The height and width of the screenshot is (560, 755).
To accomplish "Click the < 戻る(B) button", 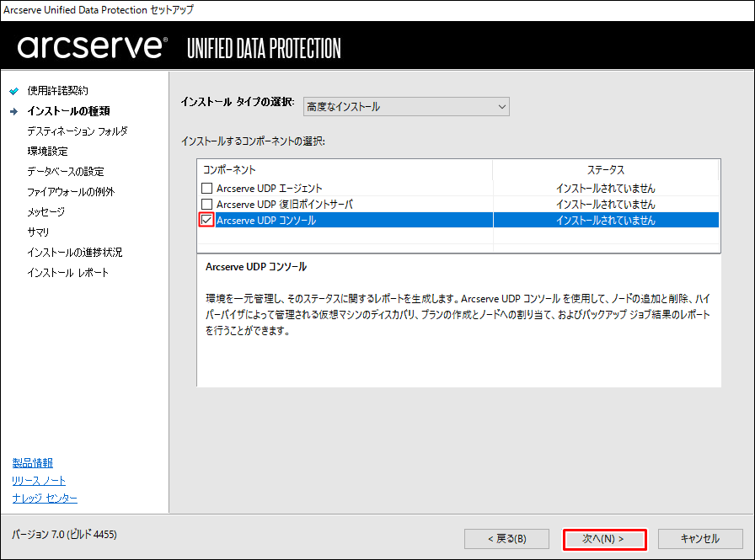I will click(x=506, y=539).
